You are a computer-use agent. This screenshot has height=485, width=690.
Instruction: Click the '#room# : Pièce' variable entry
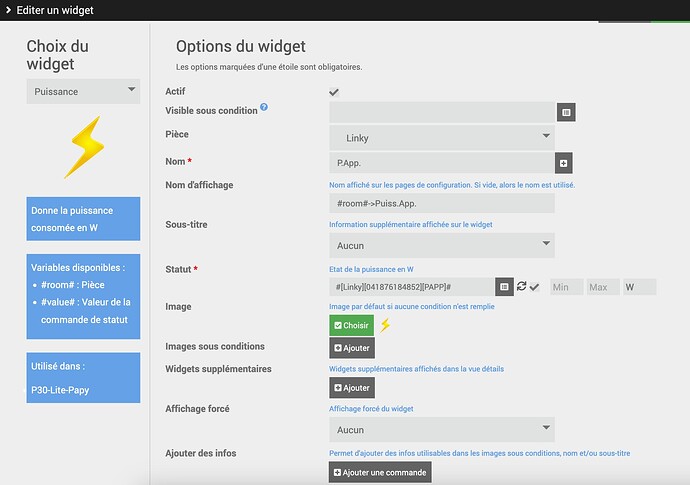click(x=73, y=285)
